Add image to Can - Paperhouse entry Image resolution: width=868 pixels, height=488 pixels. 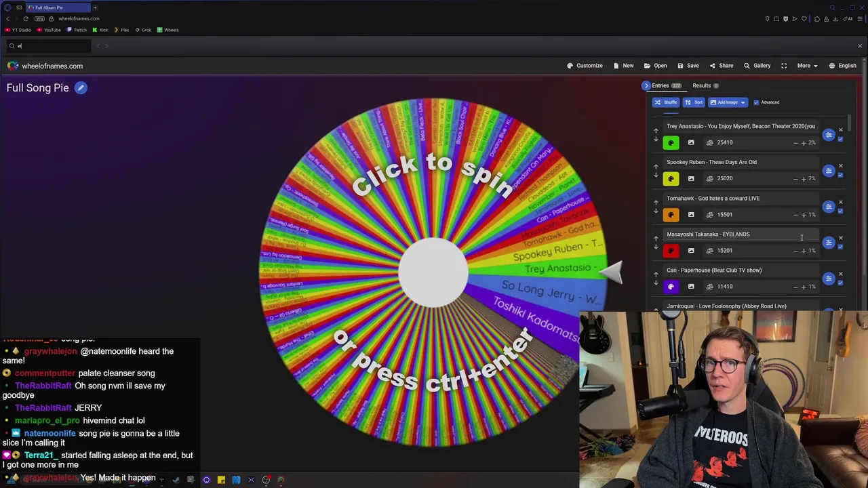tap(691, 287)
